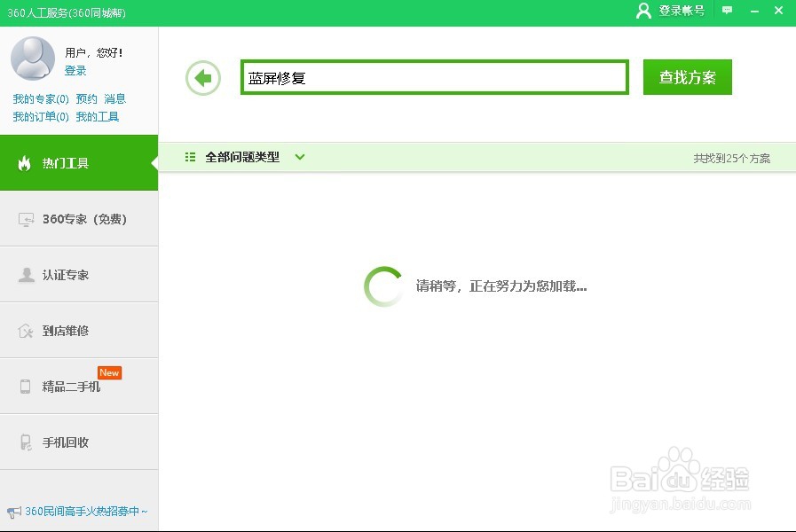Screen dimensions: 796x532
Task: Click the New badge on 精品二手机
Action: [x=109, y=372]
